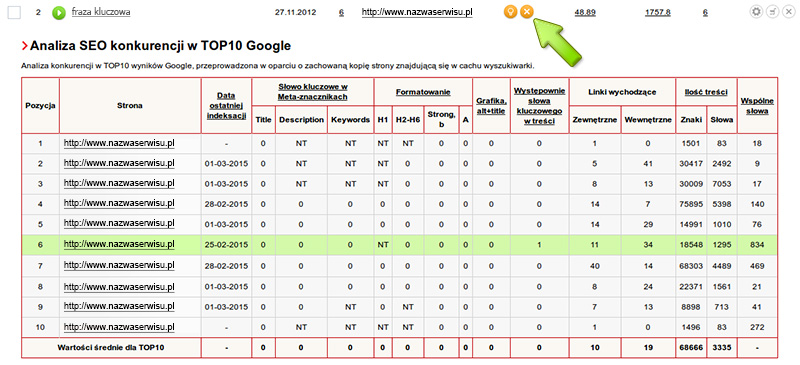
Task: Click the Wartości średnie dla TOP10 label
Action: (111, 347)
